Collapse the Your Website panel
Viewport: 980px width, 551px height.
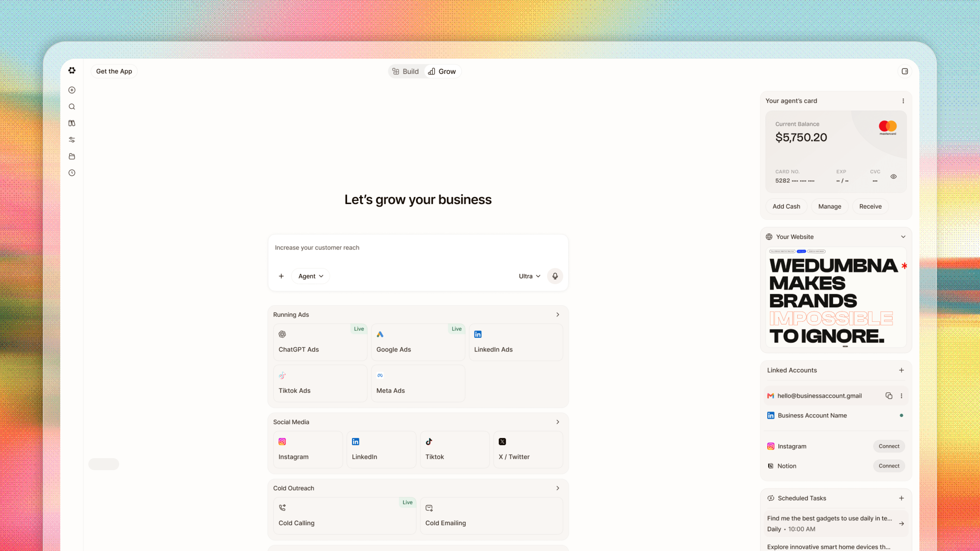point(903,237)
